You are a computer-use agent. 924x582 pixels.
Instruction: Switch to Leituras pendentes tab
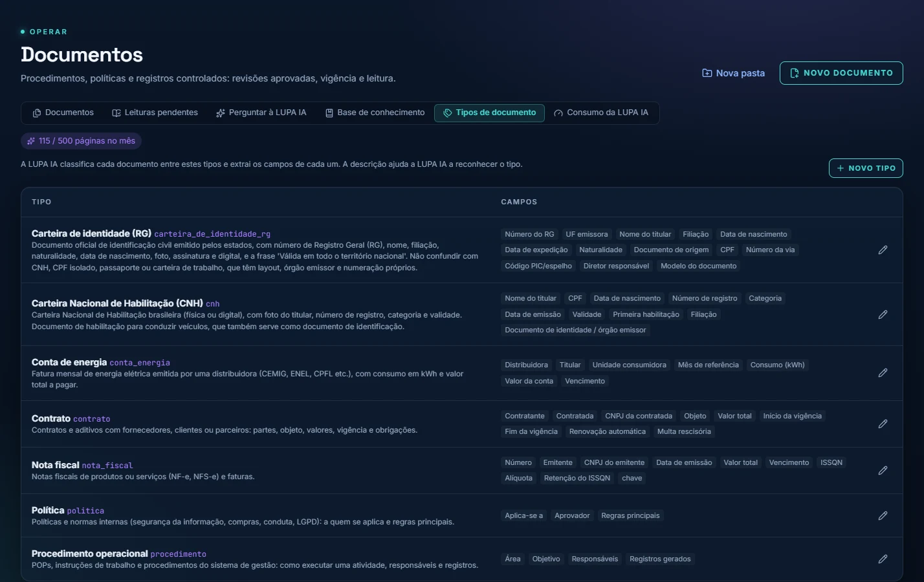pyautogui.click(x=155, y=113)
